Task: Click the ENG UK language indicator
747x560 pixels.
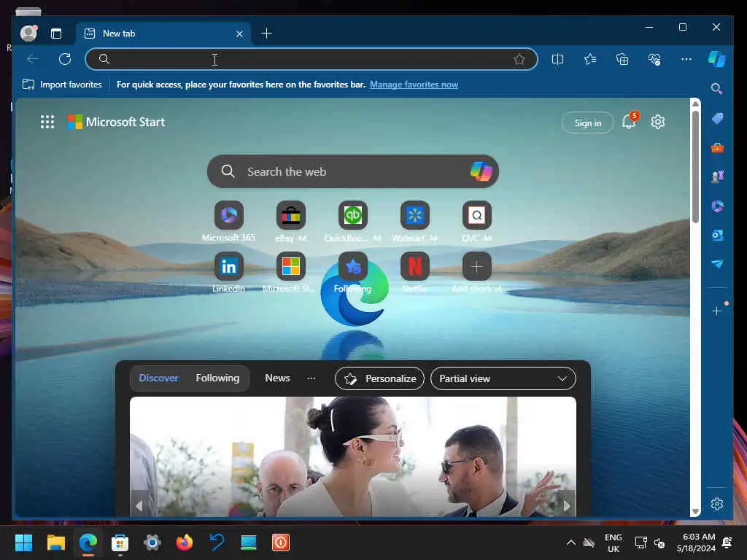Action: coord(613,542)
